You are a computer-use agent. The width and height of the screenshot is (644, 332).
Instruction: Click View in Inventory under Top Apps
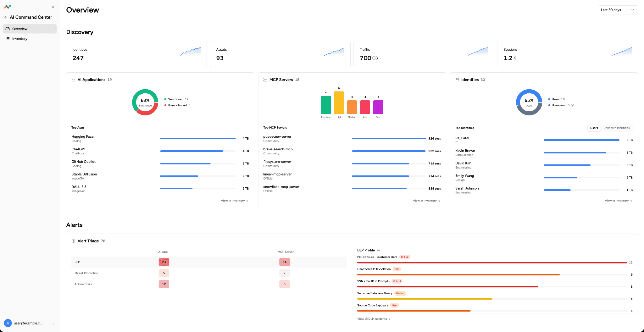pos(235,201)
